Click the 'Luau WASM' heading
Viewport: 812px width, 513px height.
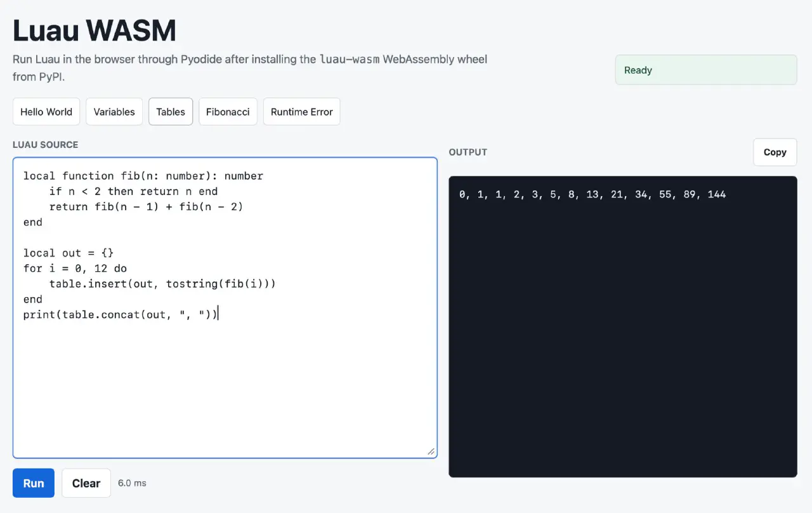(95, 30)
